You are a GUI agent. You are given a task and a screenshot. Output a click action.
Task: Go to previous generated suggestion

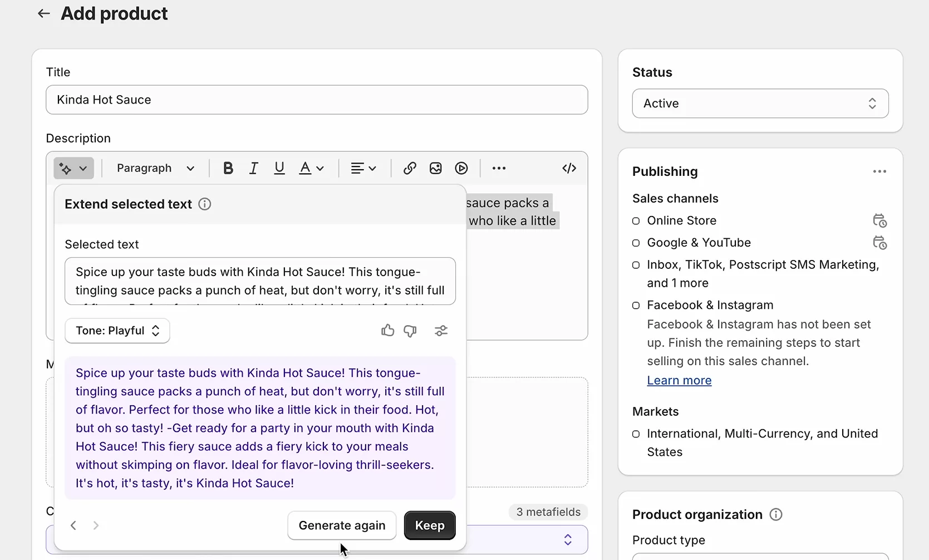73,525
